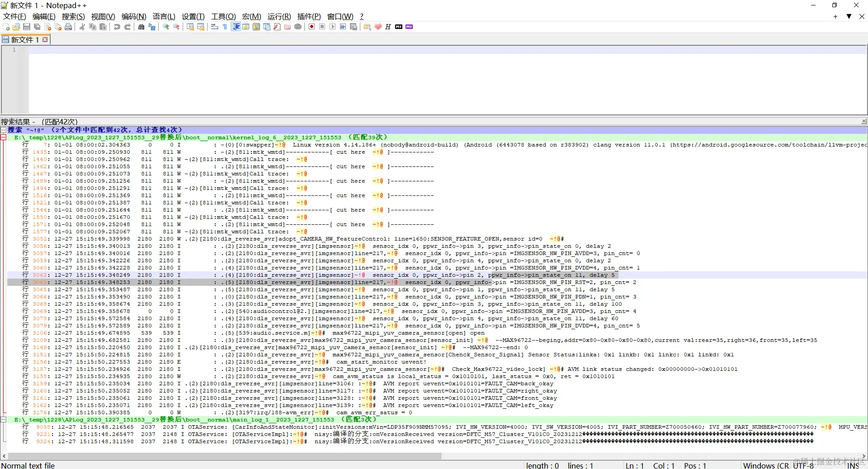Image resolution: width=868 pixels, height=469 pixels.
Task: Open the 设置(T) menu
Action: point(193,16)
